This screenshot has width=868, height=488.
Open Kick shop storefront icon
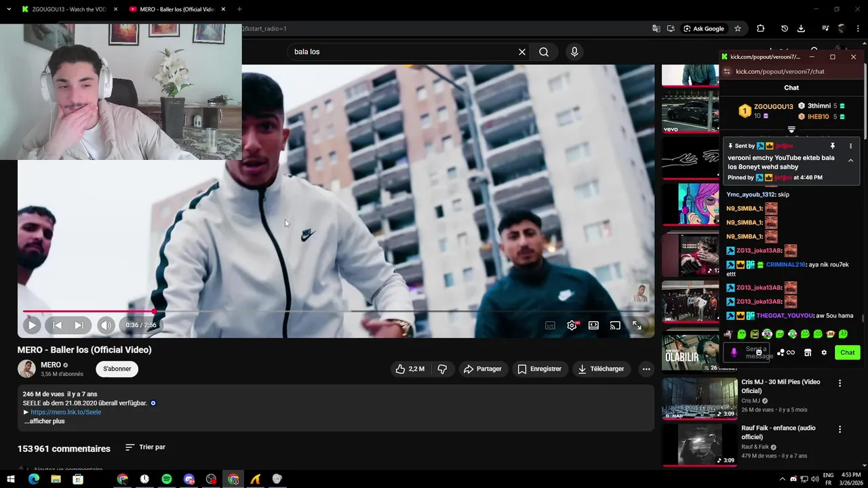(x=808, y=352)
